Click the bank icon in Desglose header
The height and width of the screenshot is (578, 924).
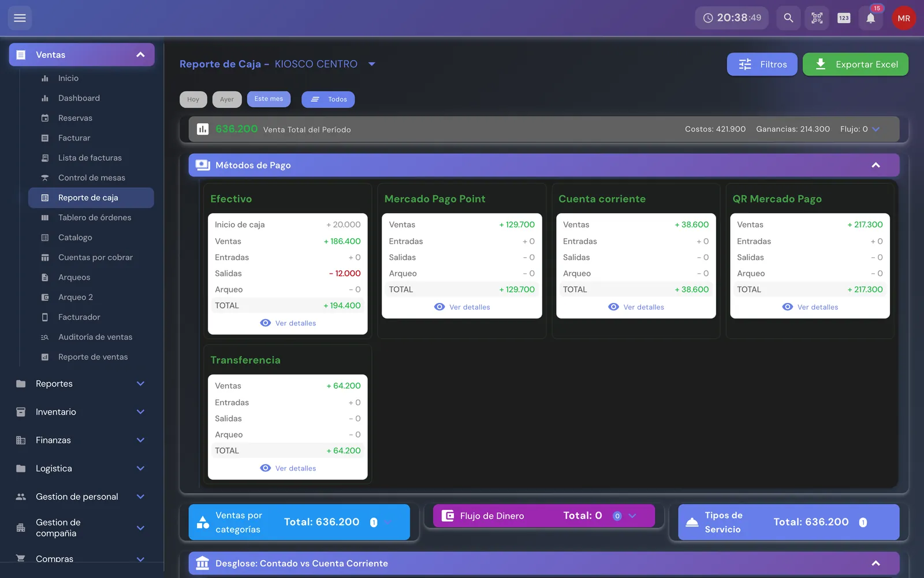203,563
